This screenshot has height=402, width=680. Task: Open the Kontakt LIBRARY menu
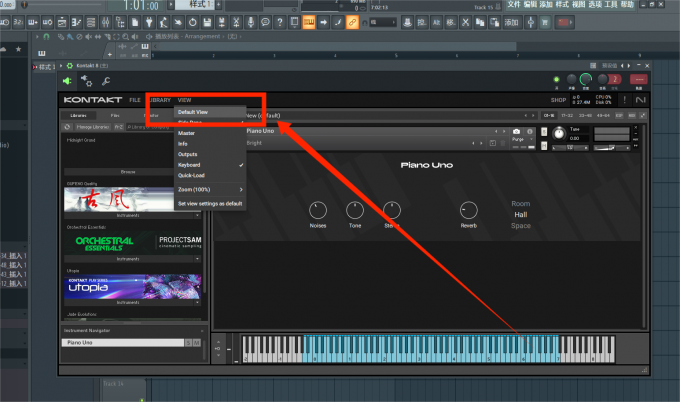(x=160, y=100)
